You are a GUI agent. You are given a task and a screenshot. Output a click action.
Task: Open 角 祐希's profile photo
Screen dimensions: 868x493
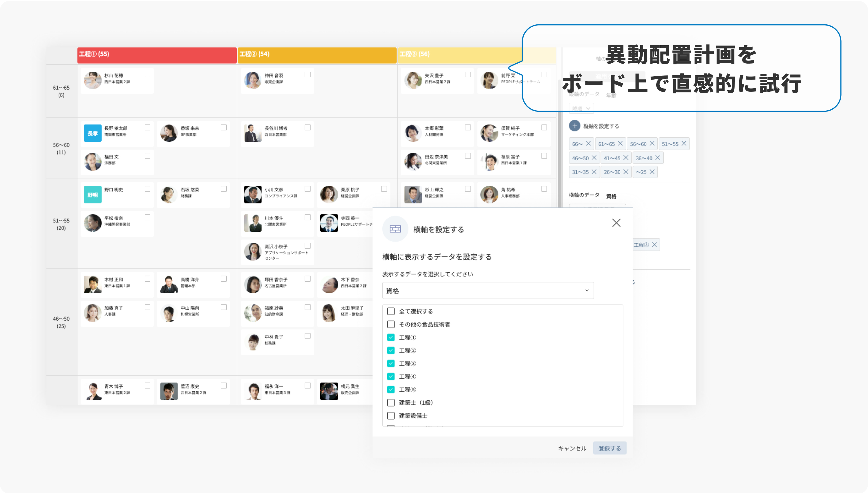[489, 195]
